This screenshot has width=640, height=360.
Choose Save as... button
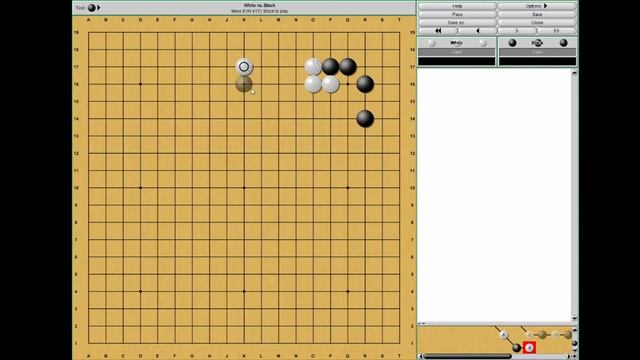click(457, 22)
